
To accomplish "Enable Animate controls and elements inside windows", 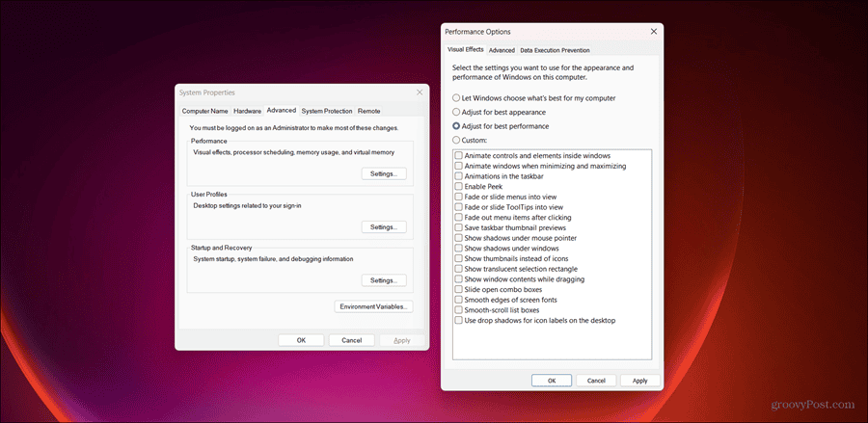I will tap(458, 156).
